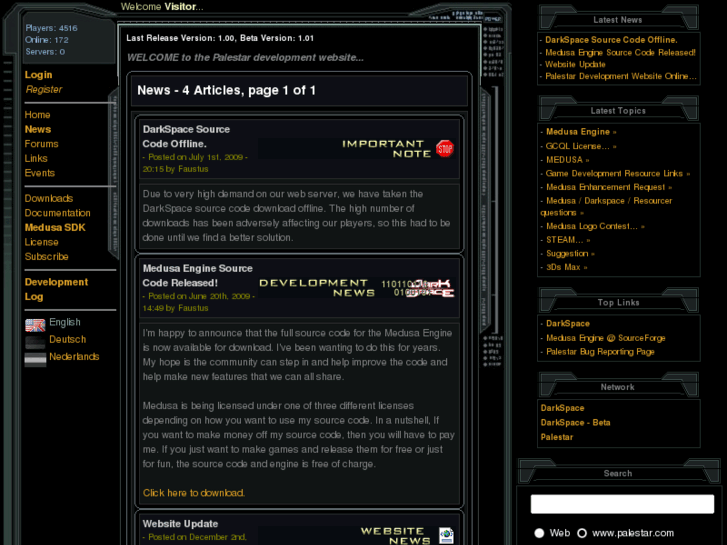Click the Development News banner text
Image resolution: width=727 pixels, height=545 pixels.
point(317,288)
